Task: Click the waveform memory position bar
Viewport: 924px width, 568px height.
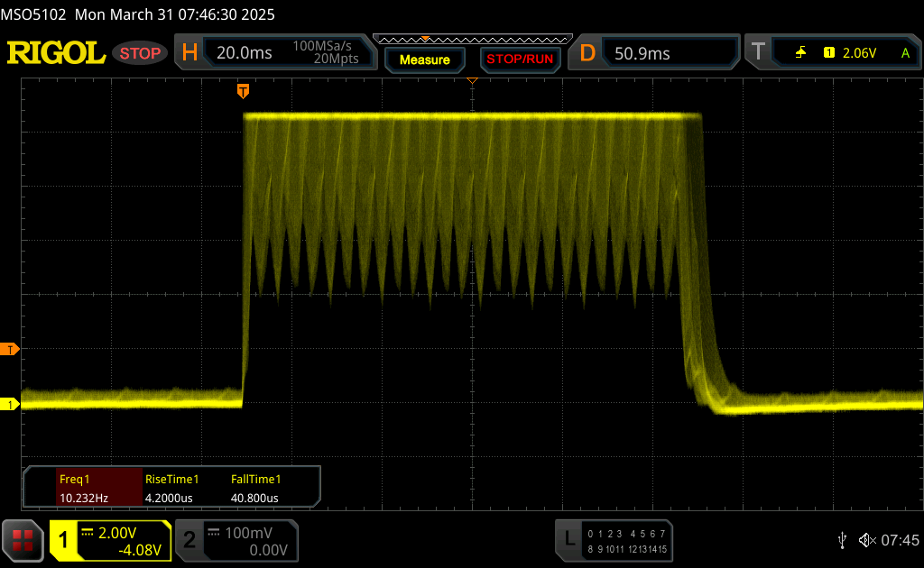Action: tap(473, 40)
